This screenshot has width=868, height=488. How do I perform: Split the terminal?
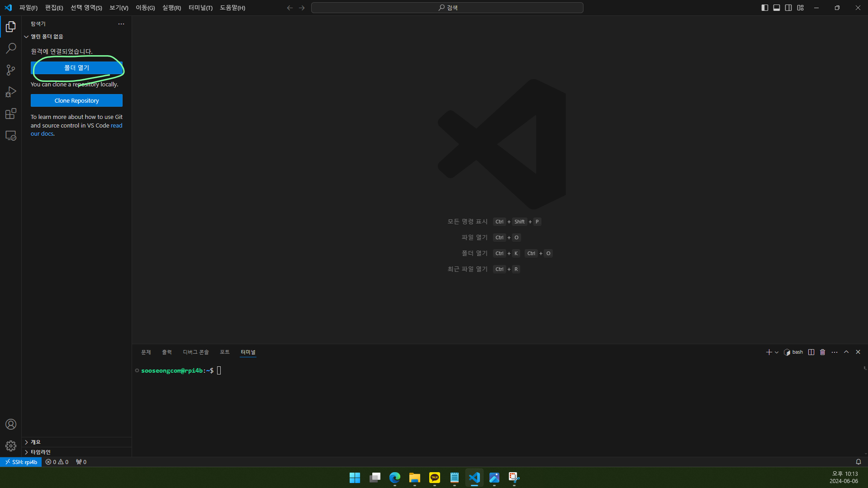click(x=811, y=352)
